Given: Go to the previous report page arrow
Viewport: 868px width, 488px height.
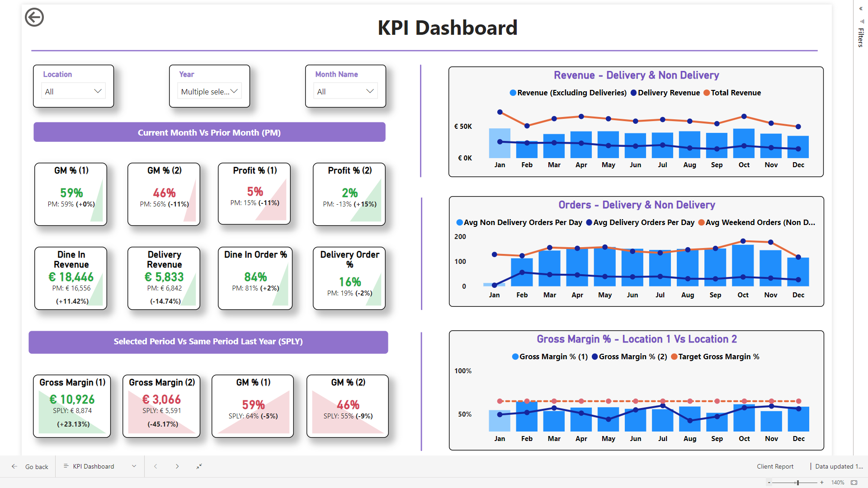Looking at the screenshot, I should coord(156,466).
